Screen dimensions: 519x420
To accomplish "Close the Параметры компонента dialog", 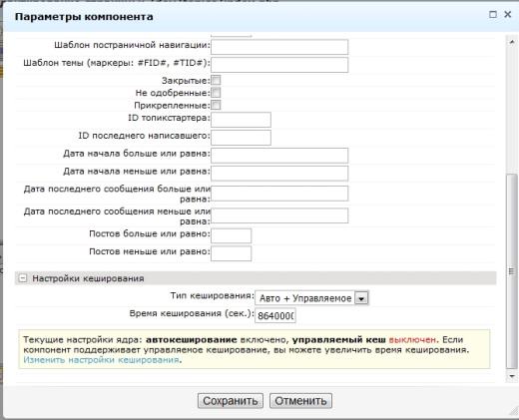I will (508, 14).
